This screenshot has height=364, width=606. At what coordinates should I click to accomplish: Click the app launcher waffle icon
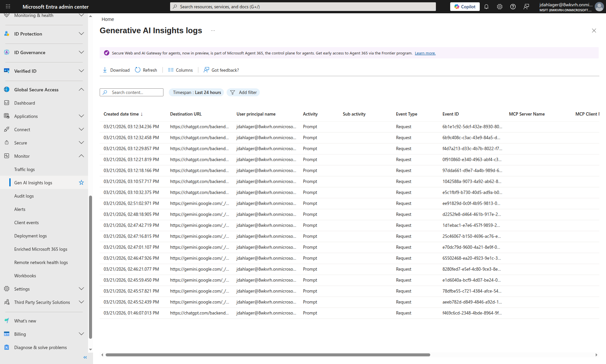(x=7, y=6)
